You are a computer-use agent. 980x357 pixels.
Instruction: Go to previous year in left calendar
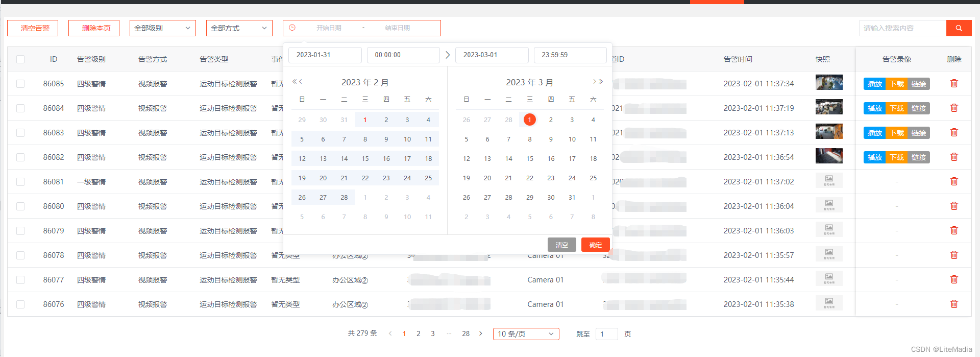[x=294, y=82]
